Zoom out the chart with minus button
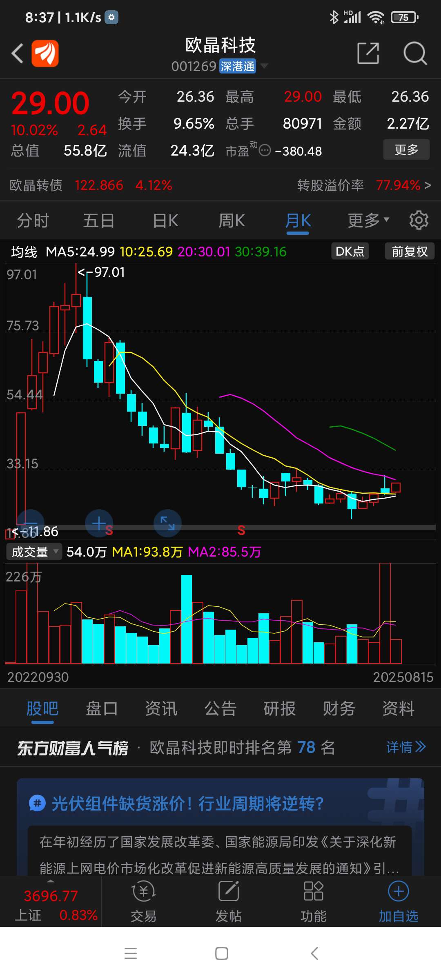 [x=30, y=523]
